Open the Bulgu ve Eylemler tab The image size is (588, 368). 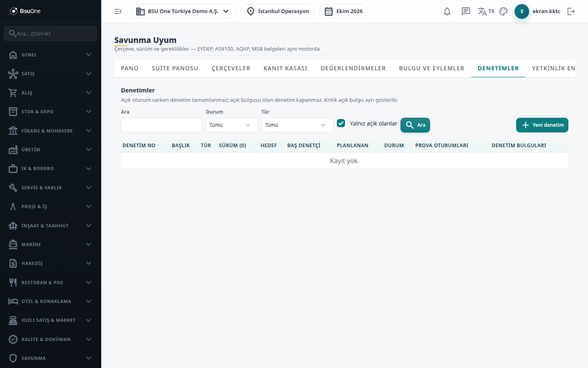point(432,68)
